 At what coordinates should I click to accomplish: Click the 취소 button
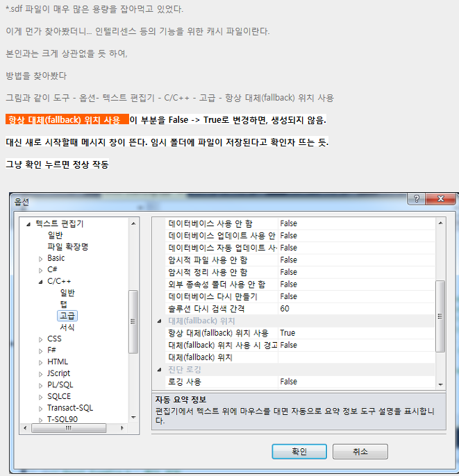coord(360,452)
